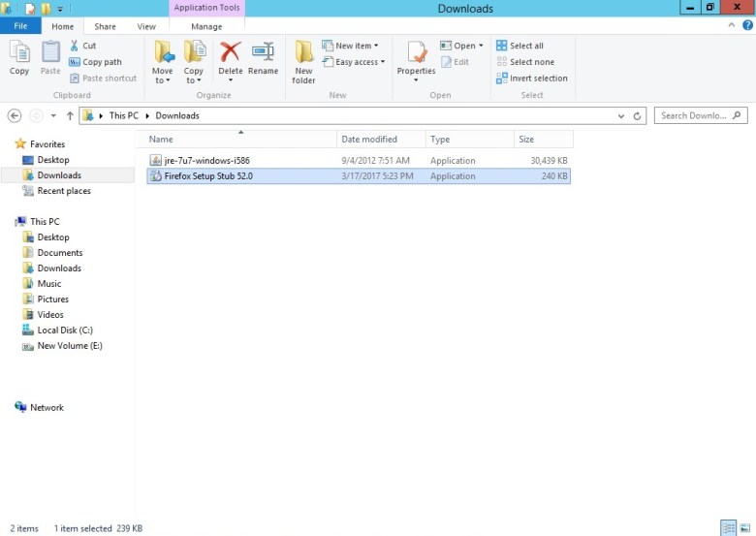The image size is (756, 536).
Task: Open the File menu
Action: 20,27
